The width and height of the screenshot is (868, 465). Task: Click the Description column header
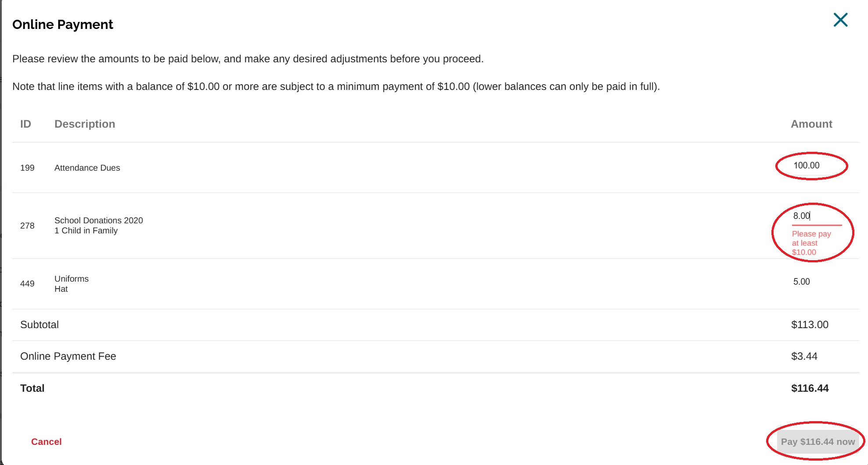[x=85, y=124]
